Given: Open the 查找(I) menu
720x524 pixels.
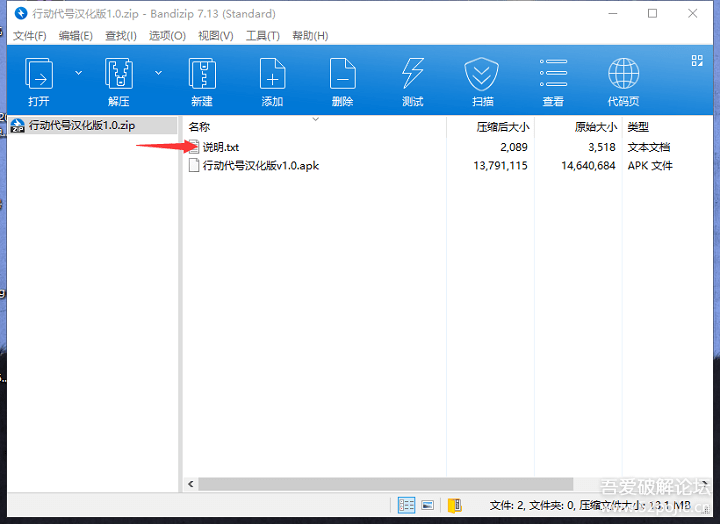Looking at the screenshot, I should 121,36.
